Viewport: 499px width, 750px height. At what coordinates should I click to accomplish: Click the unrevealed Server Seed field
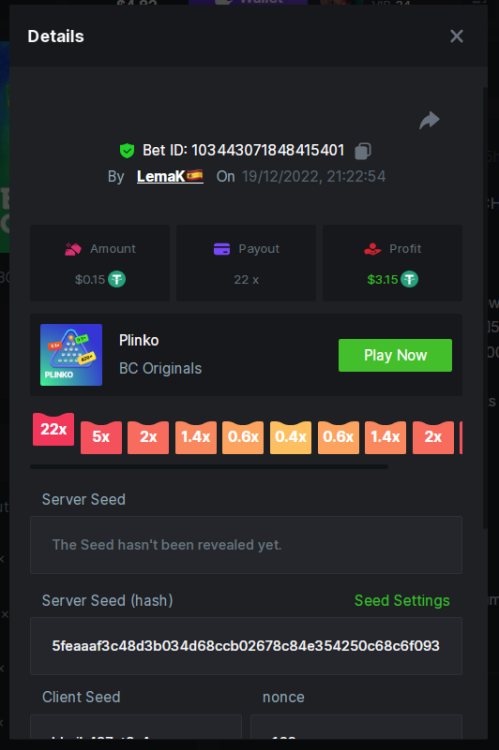(x=246, y=545)
